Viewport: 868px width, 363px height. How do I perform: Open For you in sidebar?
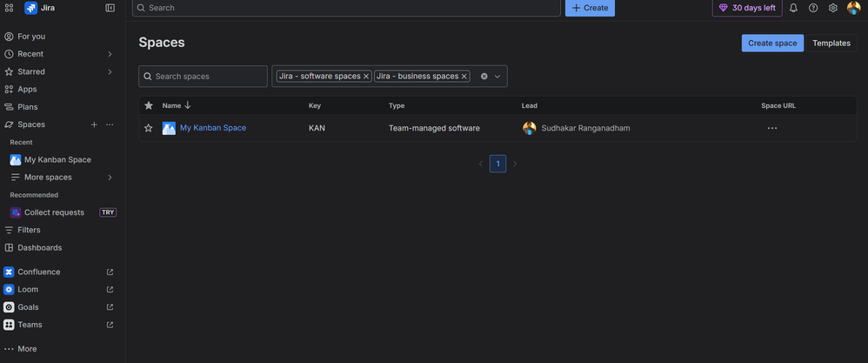click(x=31, y=36)
